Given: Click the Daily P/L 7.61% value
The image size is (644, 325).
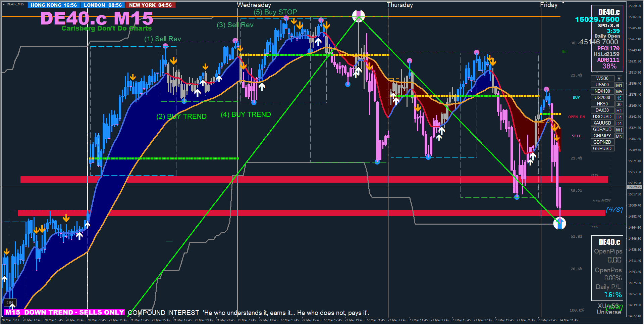Looking at the screenshot, I should point(613,295).
